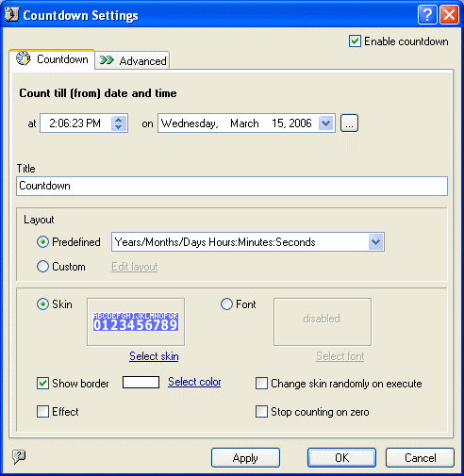464x476 pixels.
Task: Enable the Effect checkbox
Action: click(42, 412)
